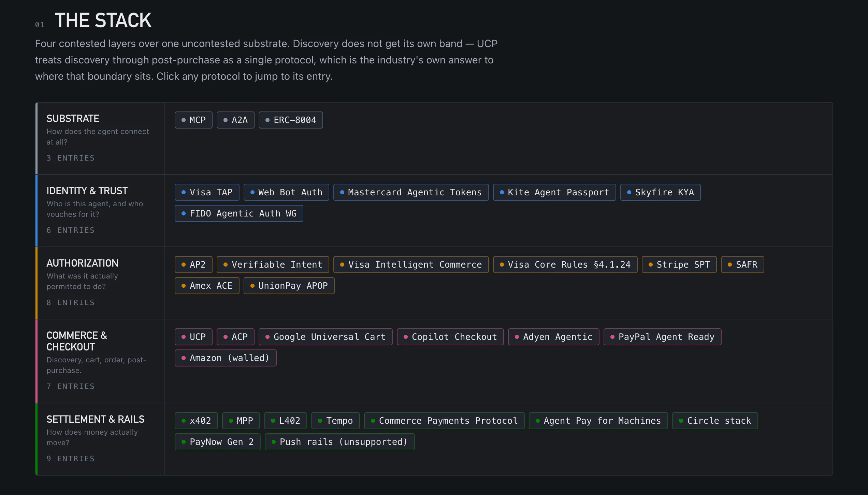Image resolution: width=868 pixels, height=495 pixels.
Task: Open Kite Agent Passport entry
Action: click(554, 192)
